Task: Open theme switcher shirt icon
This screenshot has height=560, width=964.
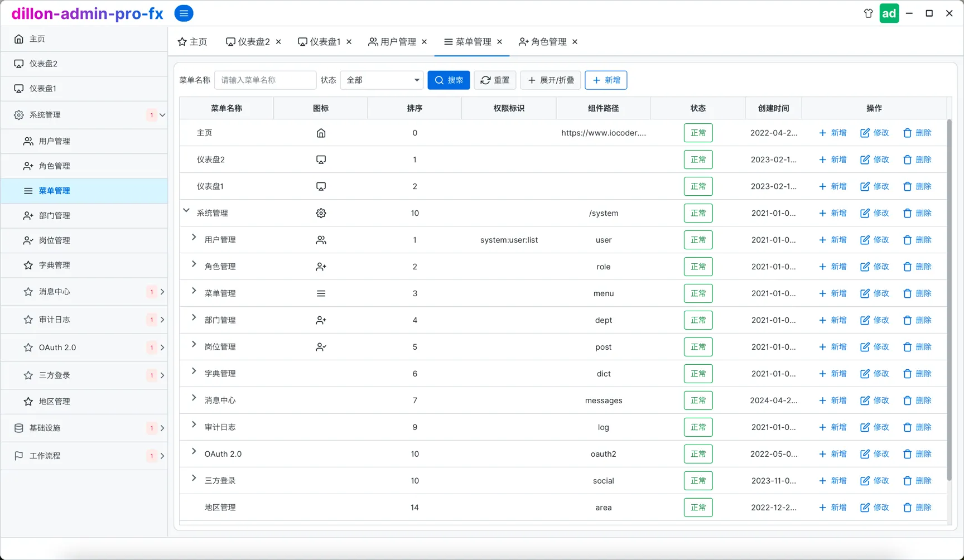Action: coord(868,13)
